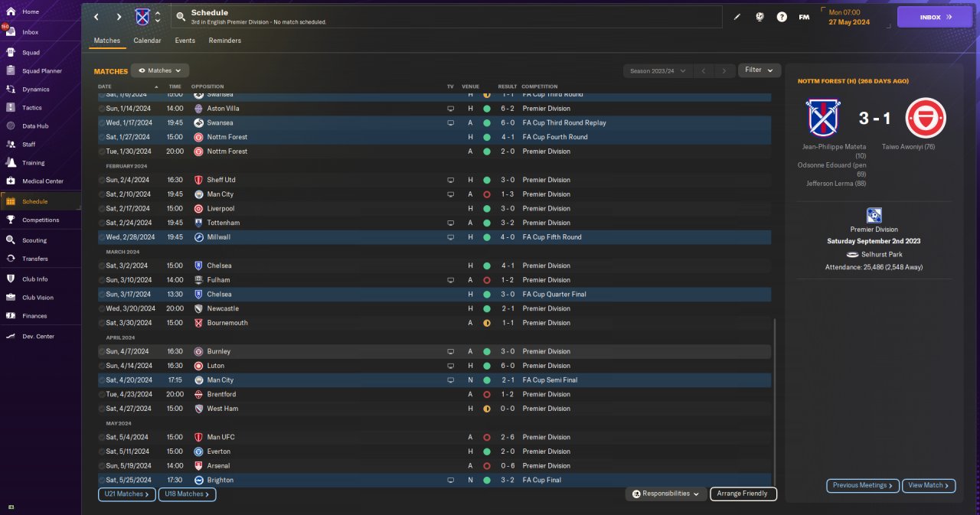Open the Tactics screen
The width and height of the screenshot is (980, 515).
(32, 108)
